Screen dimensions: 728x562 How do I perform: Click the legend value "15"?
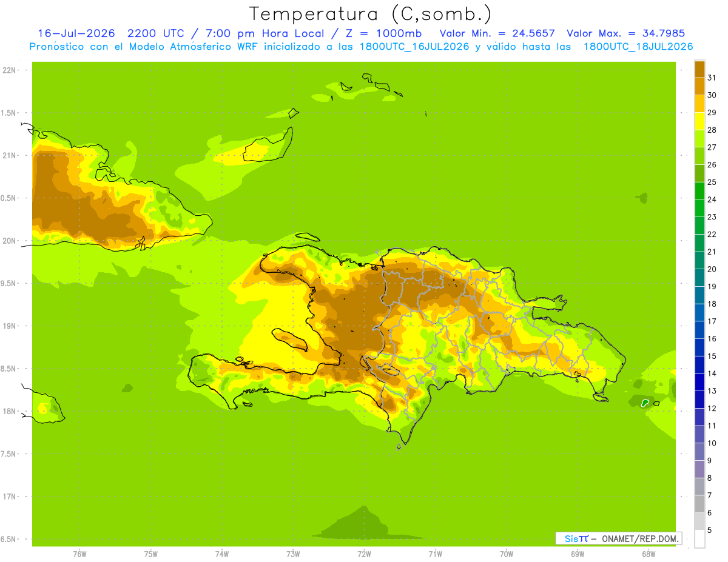click(712, 356)
